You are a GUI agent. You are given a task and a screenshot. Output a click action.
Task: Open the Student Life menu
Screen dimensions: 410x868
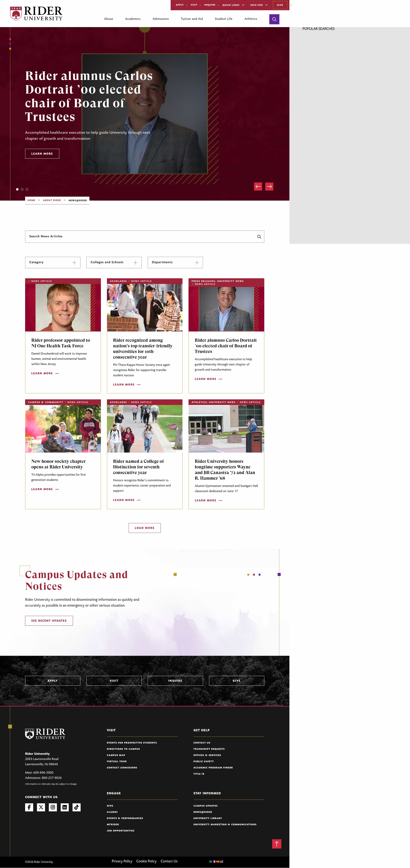[223, 19]
